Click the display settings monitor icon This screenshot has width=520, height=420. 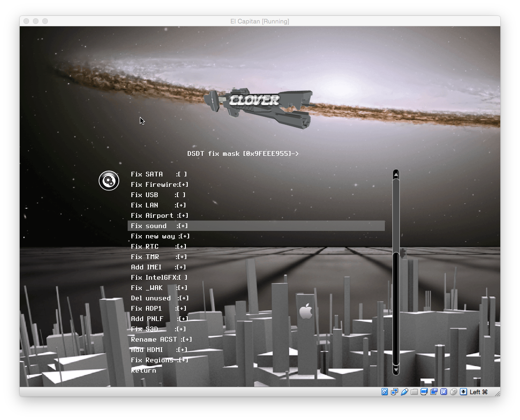424,392
